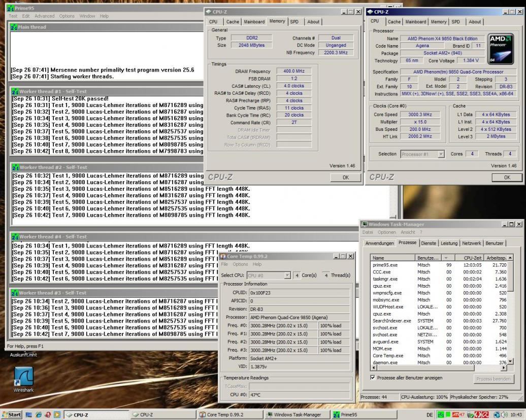Click the 'Prozess beenden' button
Screen dimensions: 526x420
point(494,379)
